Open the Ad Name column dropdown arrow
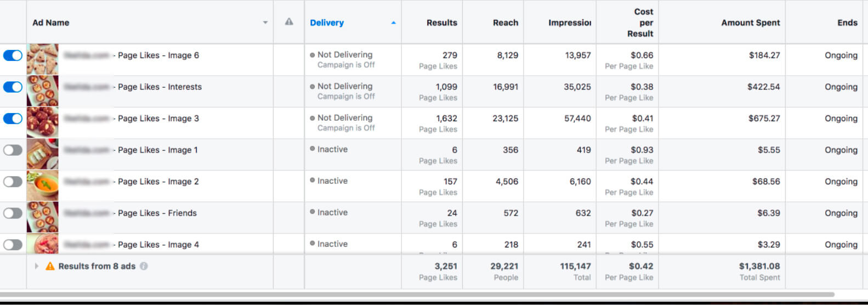Screen dimensions: 868x305 coord(265,23)
